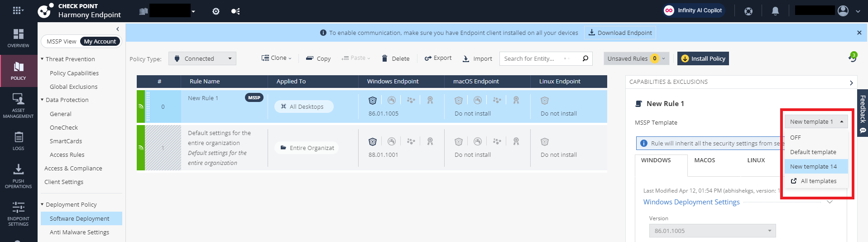This screenshot has height=242, width=868.
Task: Collapse the policy navigation panel
Action: click(118, 29)
